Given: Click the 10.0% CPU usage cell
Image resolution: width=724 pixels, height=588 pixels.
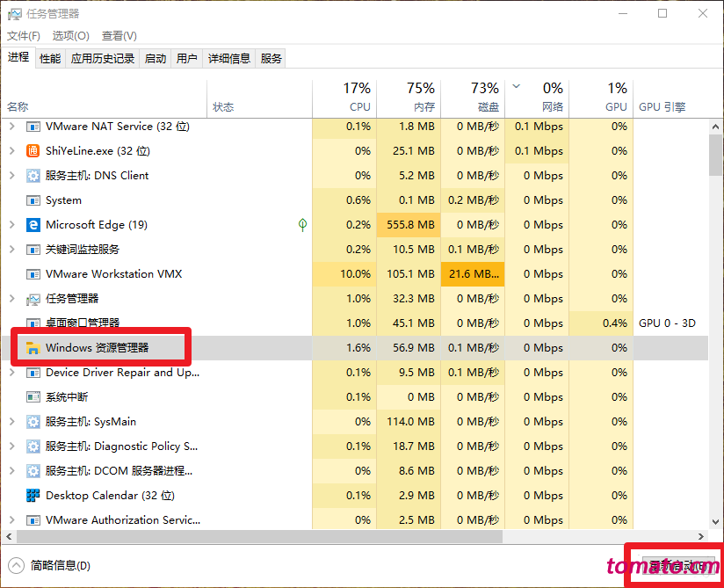Looking at the screenshot, I should (x=344, y=274).
